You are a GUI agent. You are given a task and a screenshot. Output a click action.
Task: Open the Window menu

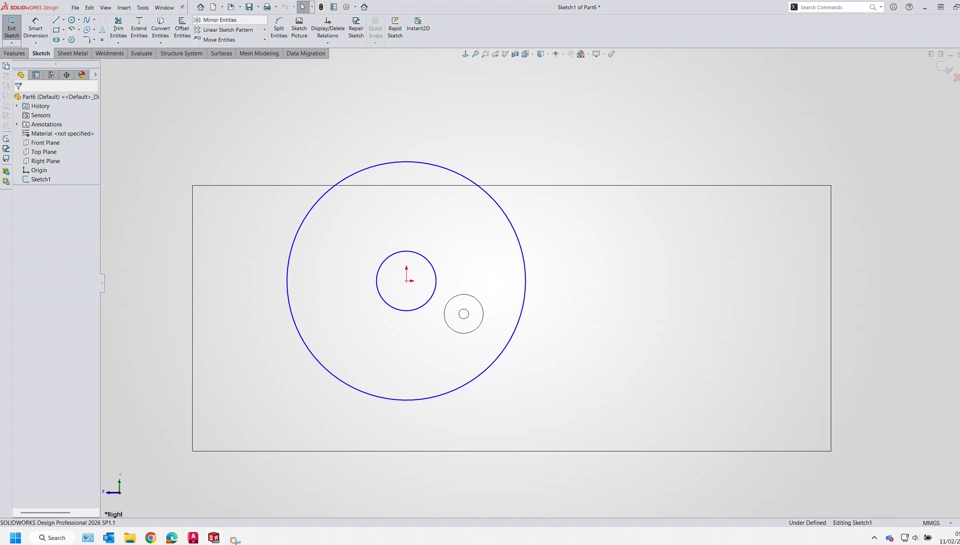pyautogui.click(x=164, y=7)
